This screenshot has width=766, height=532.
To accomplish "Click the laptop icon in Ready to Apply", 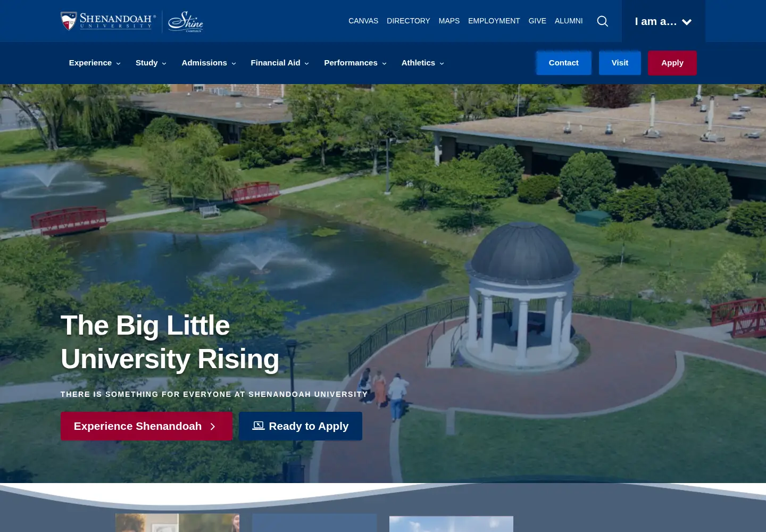I will click(x=259, y=426).
